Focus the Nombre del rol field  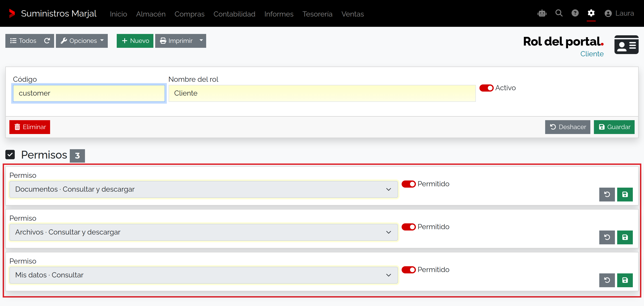pos(322,93)
